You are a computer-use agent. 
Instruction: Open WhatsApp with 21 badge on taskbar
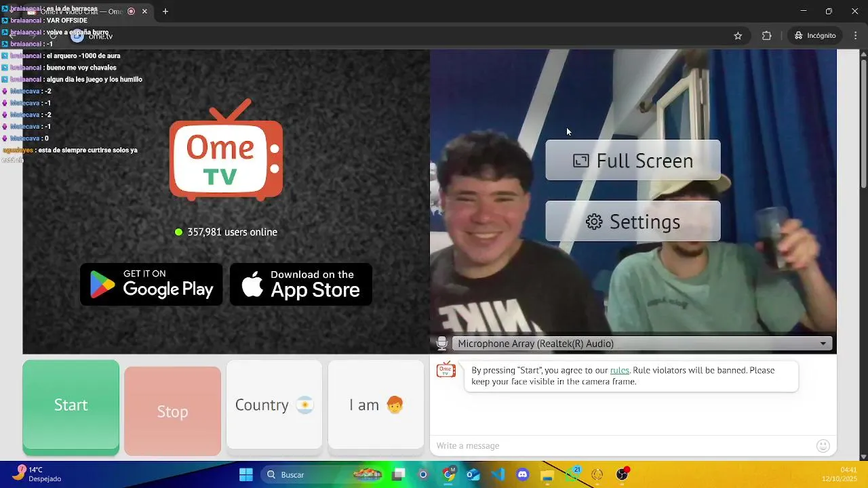click(x=572, y=474)
